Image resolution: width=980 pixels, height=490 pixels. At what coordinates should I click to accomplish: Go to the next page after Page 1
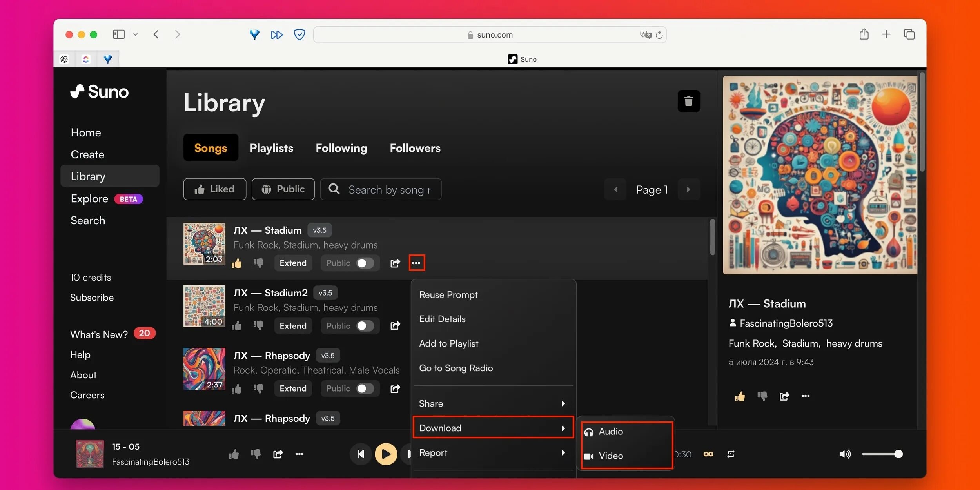click(x=688, y=189)
